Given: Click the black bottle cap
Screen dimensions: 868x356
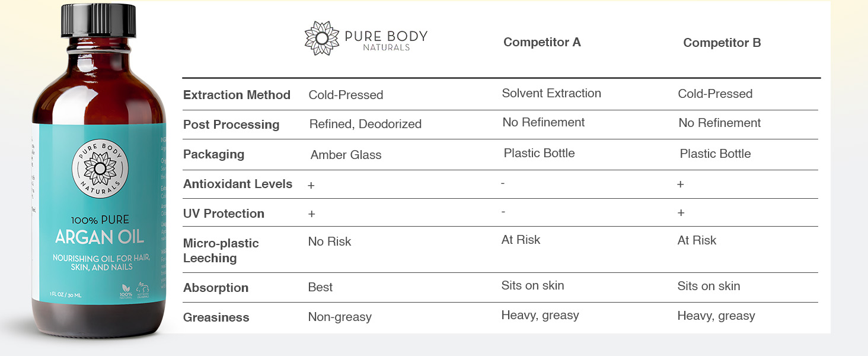Looking at the screenshot, I should click(x=99, y=21).
